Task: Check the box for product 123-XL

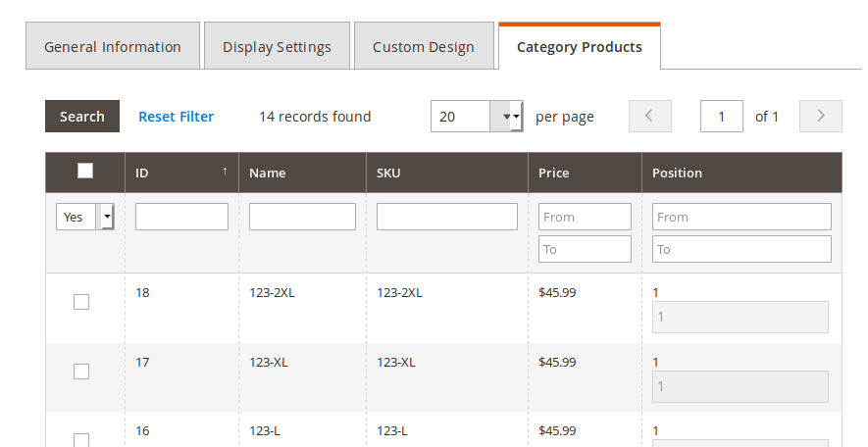Action: coord(81,372)
